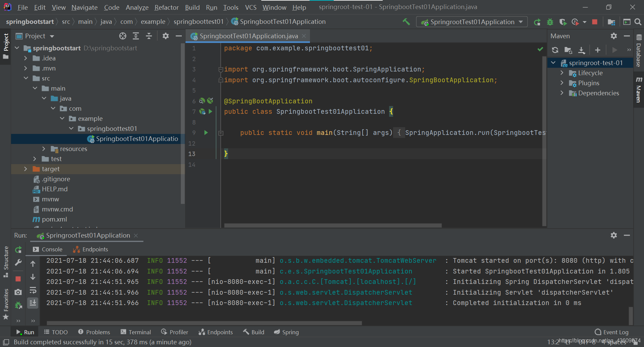Click the run gutter arrow on line 9

coord(206,133)
